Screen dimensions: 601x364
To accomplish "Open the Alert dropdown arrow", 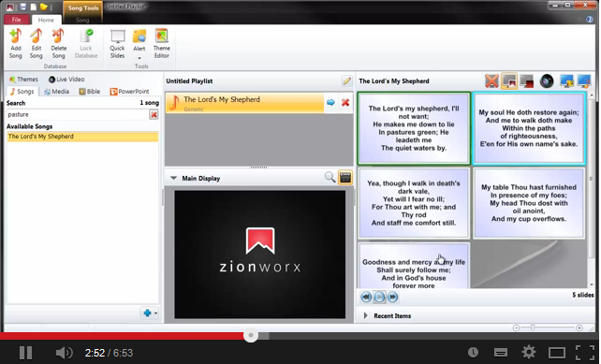I will point(139,58).
